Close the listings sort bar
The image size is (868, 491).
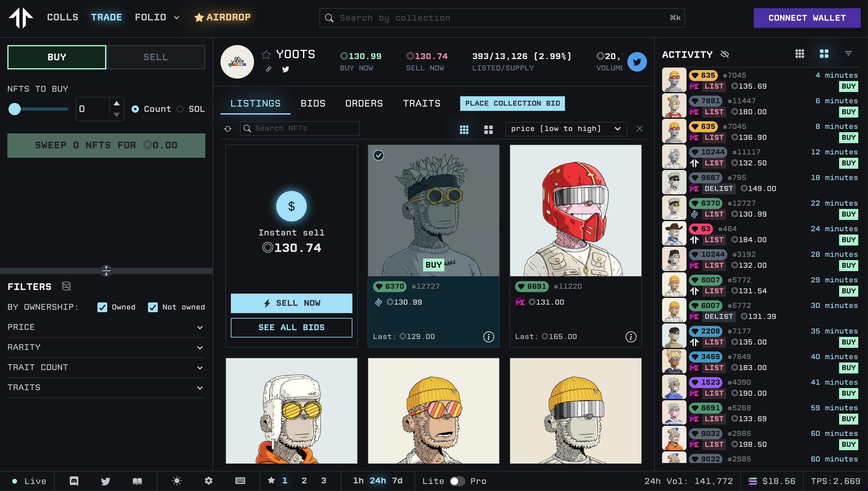(640, 129)
